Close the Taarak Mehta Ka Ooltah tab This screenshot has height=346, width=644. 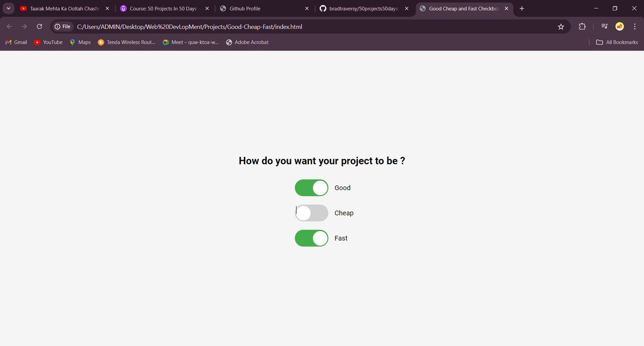(x=107, y=9)
